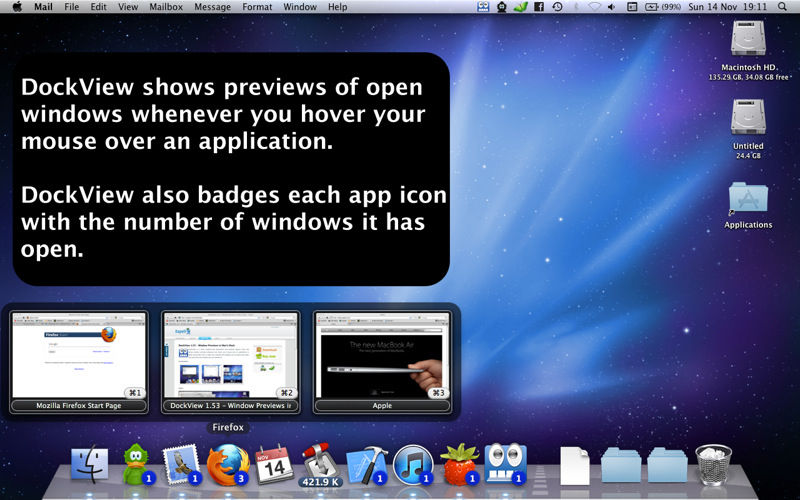Open DockView robot-face icon in Dock
800x500 pixels.
pos(505,463)
